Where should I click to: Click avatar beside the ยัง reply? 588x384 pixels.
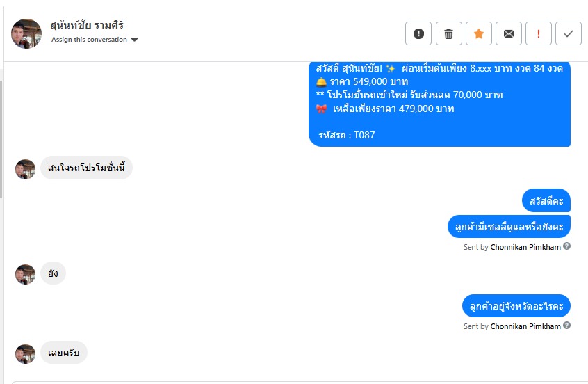coord(25,274)
